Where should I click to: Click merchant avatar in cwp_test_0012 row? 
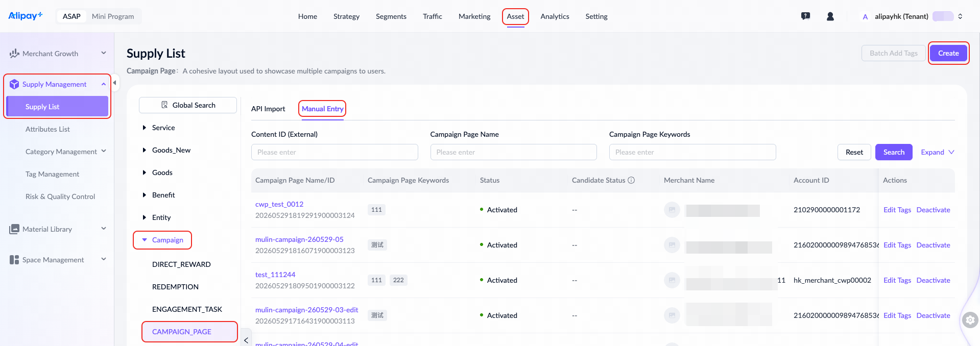[x=672, y=210]
